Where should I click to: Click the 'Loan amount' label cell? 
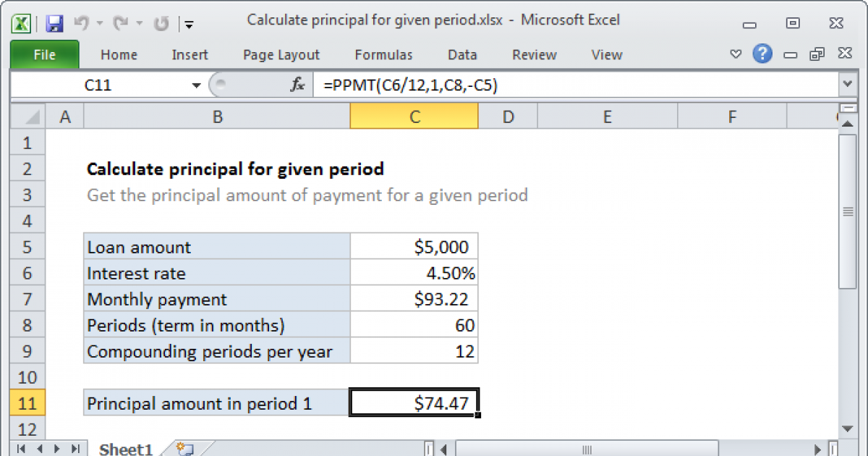pos(217,247)
